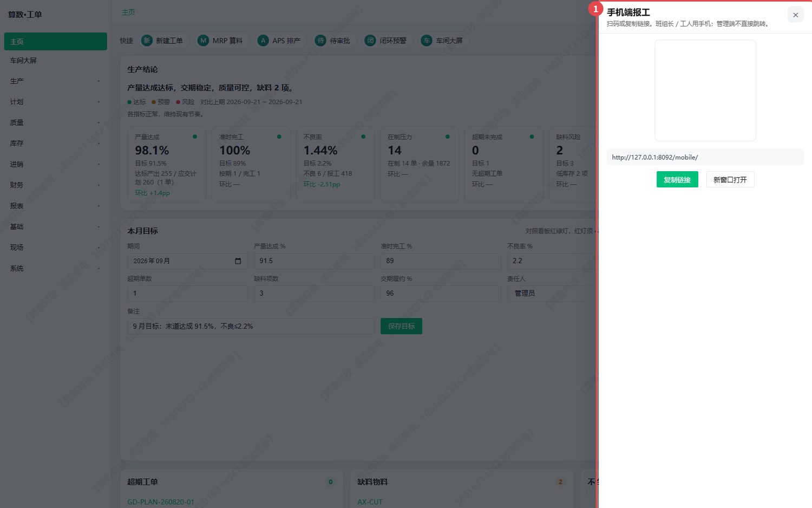Image resolution: width=812 pixels, height=508 pixels.
Task: Open the 基础 sidebar menu
Action: point(55,226)
